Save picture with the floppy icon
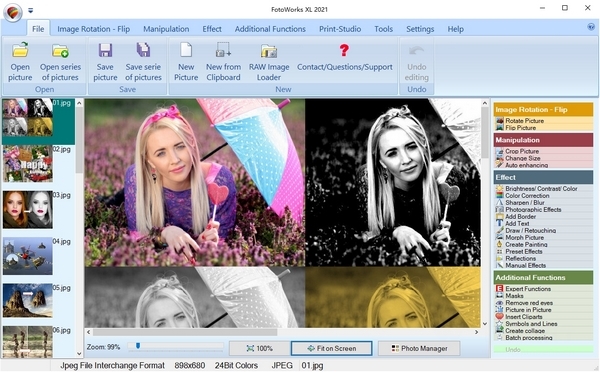The height and width of the screenshot is (372, 600). pos(105,61)
